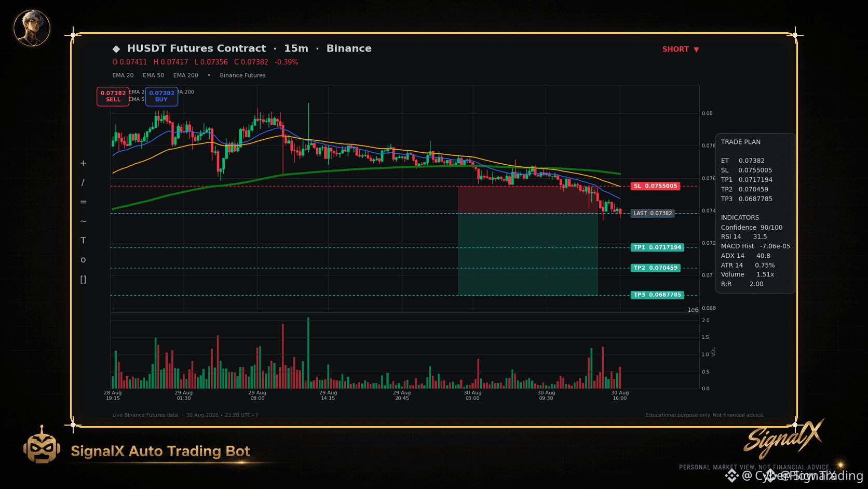Select the horizontal lines tool

[83, 202]
